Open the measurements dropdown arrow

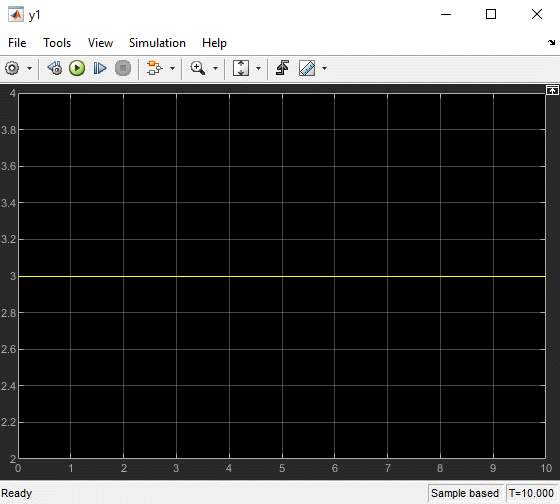tap(324, 68)
